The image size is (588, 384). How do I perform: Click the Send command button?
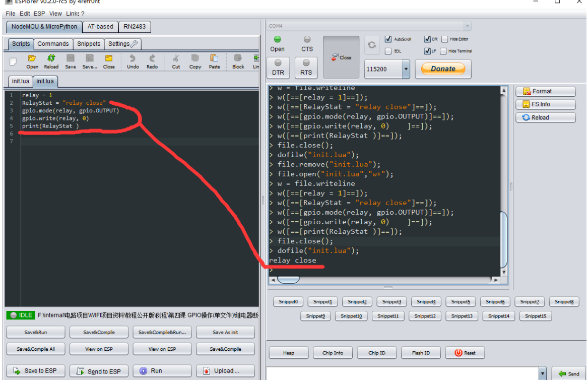click(569, 374)
